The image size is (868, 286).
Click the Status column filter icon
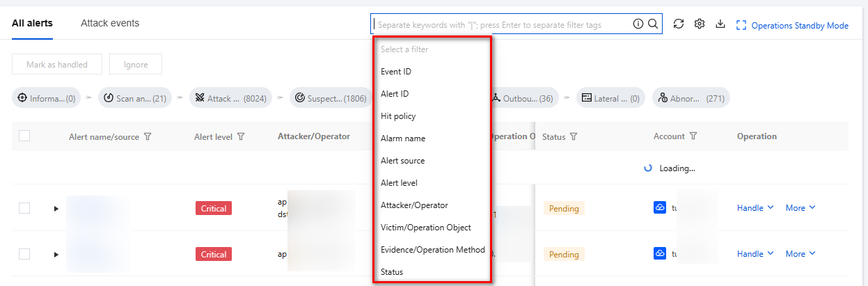click(574, 137)
